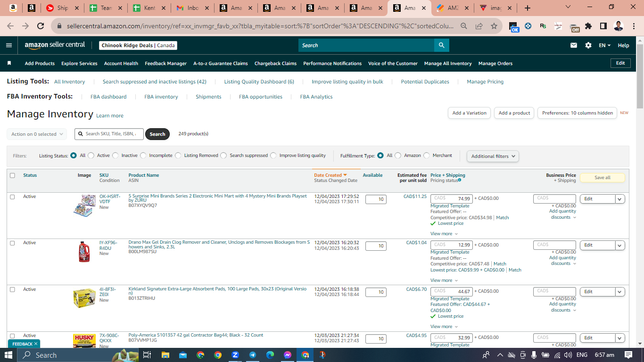Click the share page icon in address bar
The width and height of the screenshot is (644, 362).
tap(479, 26)
